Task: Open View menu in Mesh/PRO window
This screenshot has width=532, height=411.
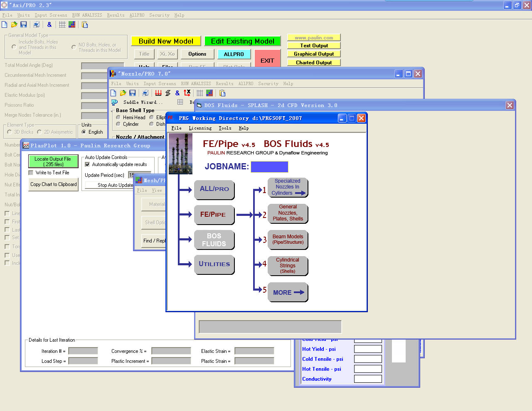Action: point(157,190)
